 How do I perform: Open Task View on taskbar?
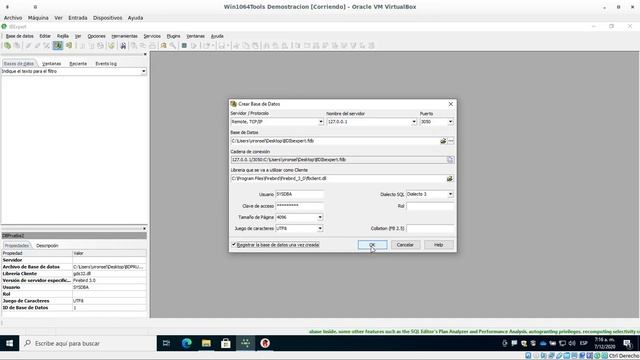click(166, 343)
